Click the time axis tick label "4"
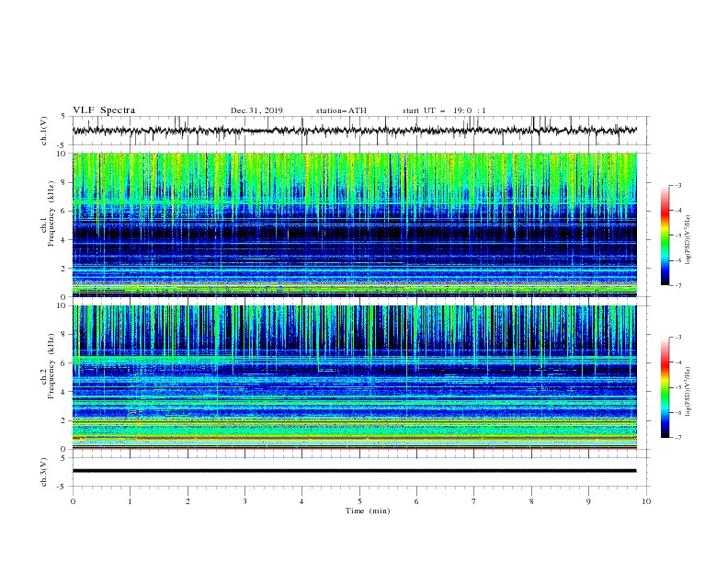 301,501
